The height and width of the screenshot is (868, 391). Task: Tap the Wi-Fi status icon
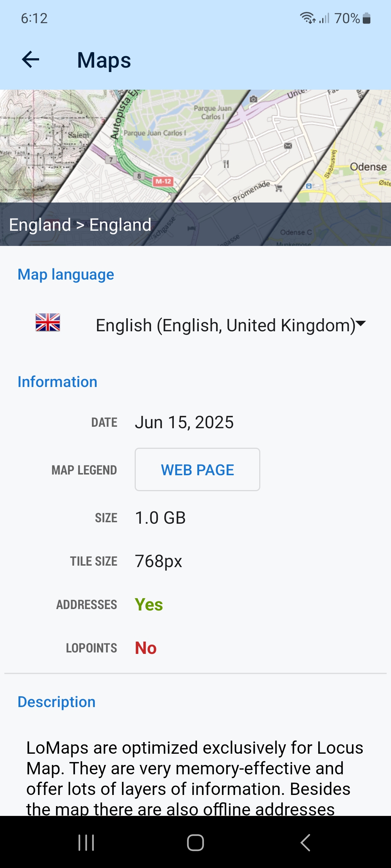(307, 18)
